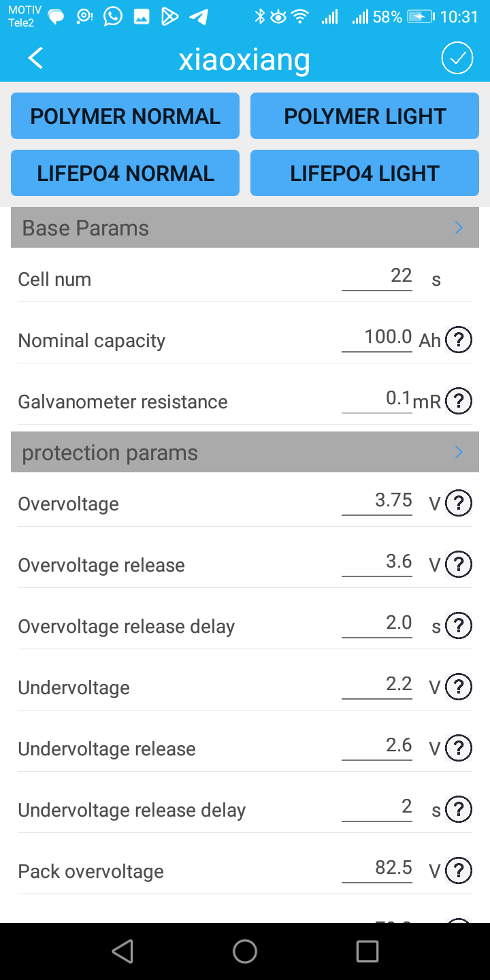
Task: Select the LIFEPO4 NORMAL preset
Action: point(125,174)
